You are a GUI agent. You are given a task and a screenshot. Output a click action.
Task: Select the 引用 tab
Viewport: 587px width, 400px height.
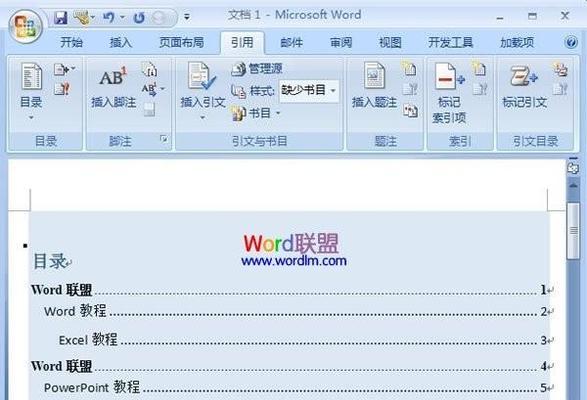(242, 42)
